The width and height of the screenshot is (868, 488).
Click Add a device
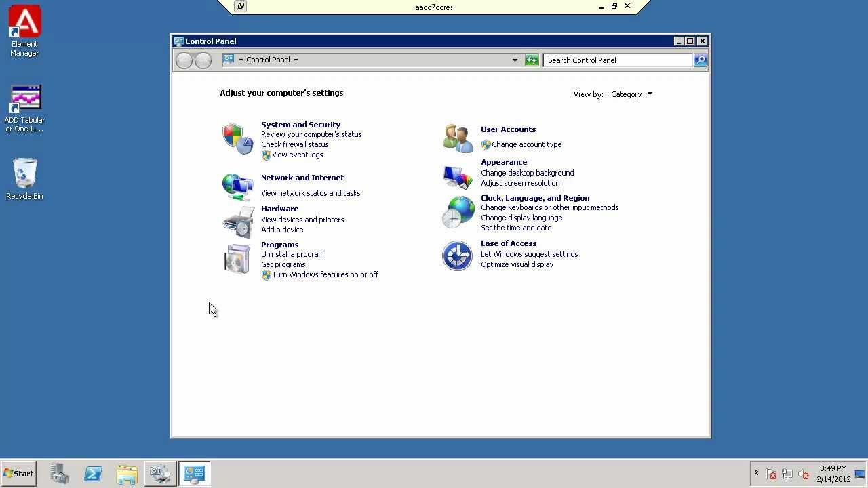click(282, 230)
